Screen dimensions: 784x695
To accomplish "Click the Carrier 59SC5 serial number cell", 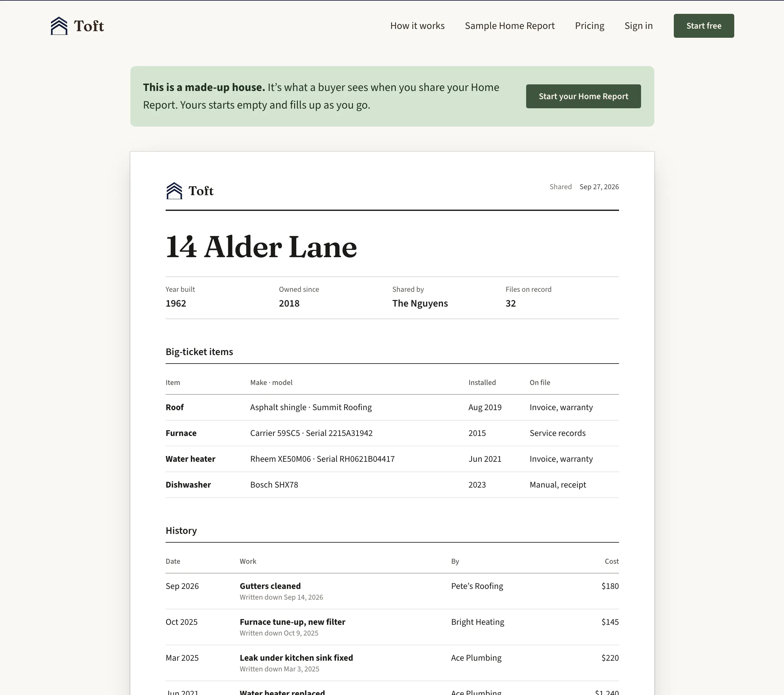I will [311, 433].
